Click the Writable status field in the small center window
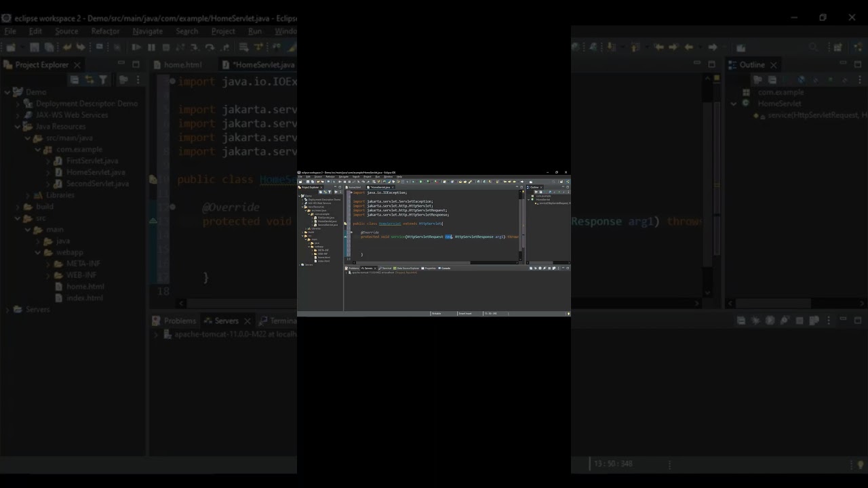The width and height of the screenshot is (868, 488). (x=437, y=314)
